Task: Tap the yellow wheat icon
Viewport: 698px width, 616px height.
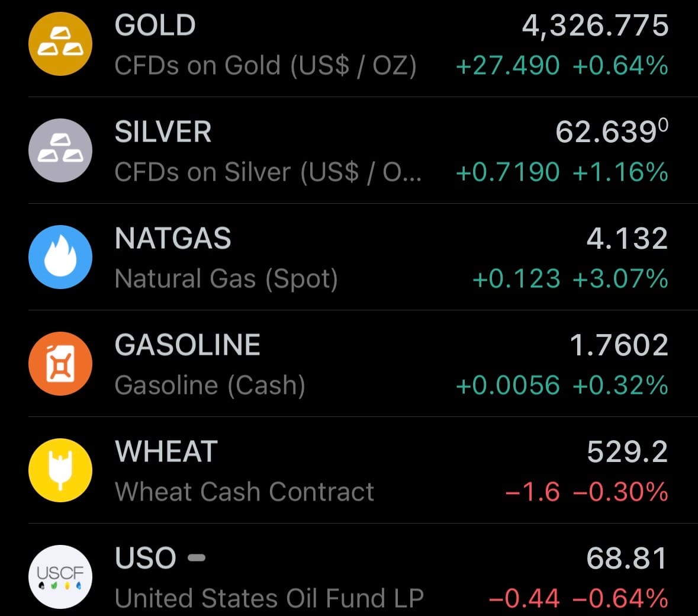Action: coord(60,470)
